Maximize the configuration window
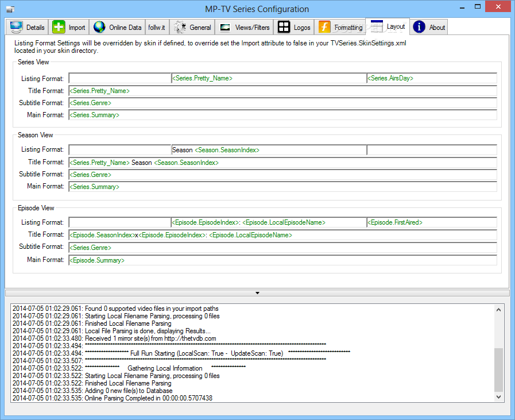The height and width of the screenshot is (420, 515). click(x=478, y=7)
